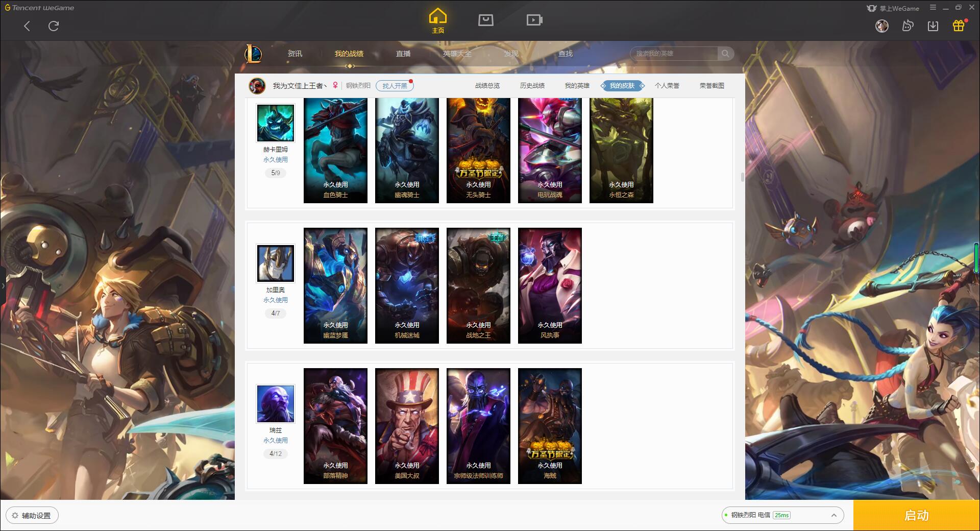Refresh the page with reload icon
The width and height of the screenshot is (980, 531).
pos(54,26)
